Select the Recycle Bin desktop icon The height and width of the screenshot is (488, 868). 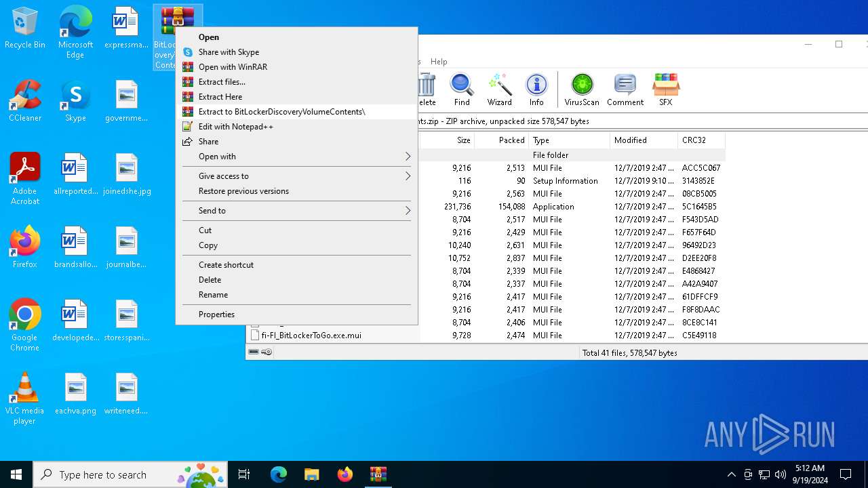pyautogui.click(x=25, y=28)
